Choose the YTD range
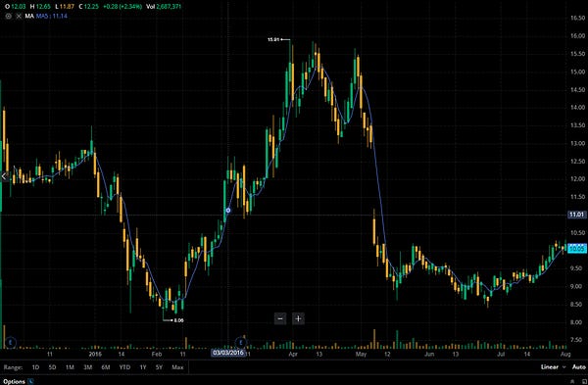 (x=124, y=367)
